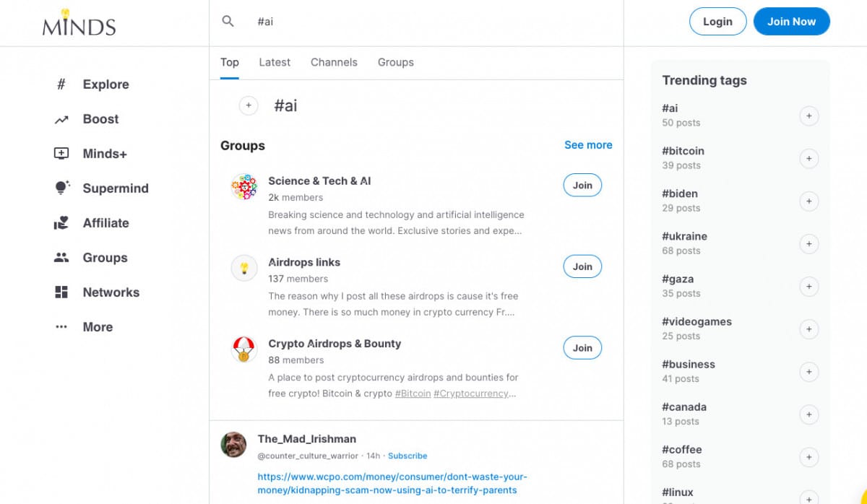867x504 pixels.
Task: Open Explore in the sidebar
Action: [x=105, y=84]
